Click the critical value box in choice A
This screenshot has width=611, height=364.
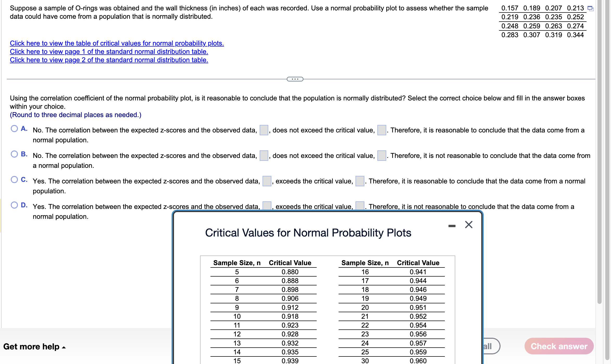click(382, 130)
